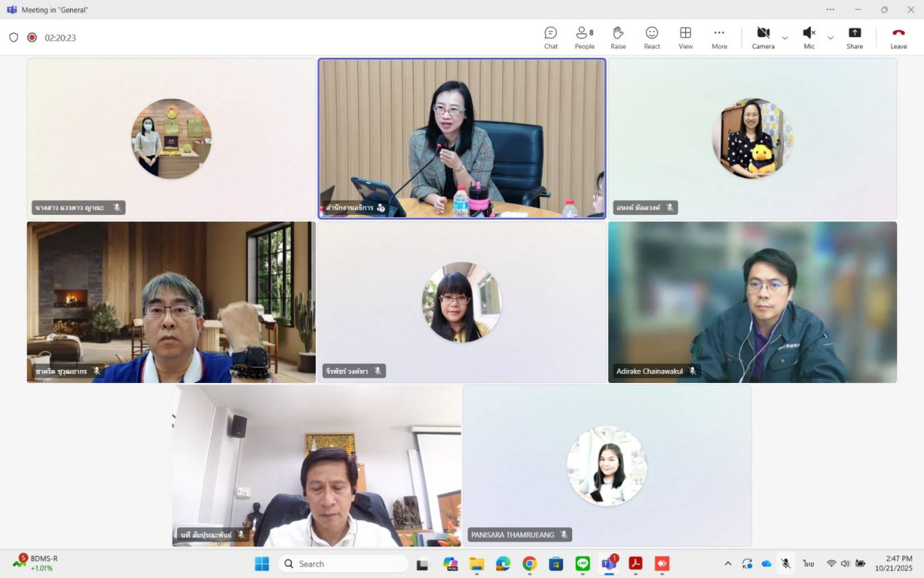
Task: Click the taskbar Search box
Action: point(343,563)
